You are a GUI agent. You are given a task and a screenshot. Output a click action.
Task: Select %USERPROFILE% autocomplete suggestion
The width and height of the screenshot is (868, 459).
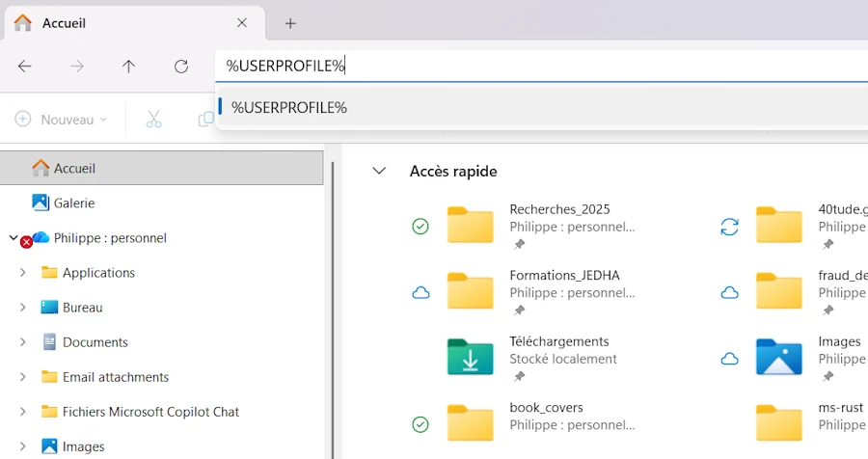(x=289, y=107)
